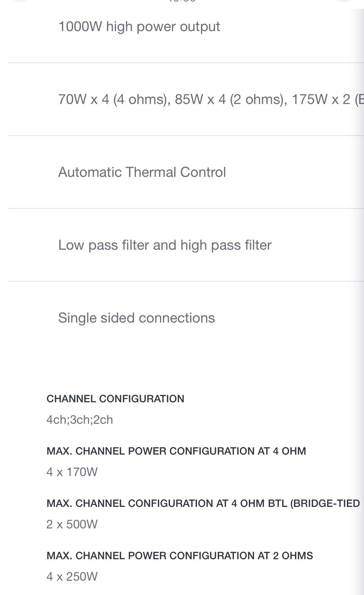Tap the partially visible top-right round button
Viewport: 364px width, 595px height.
coord(343,1)
